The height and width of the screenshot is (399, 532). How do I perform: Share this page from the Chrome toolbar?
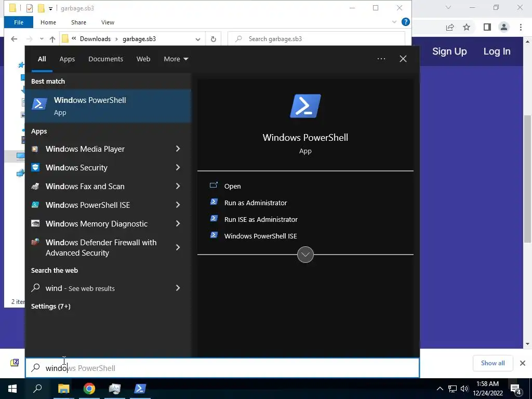450,27
